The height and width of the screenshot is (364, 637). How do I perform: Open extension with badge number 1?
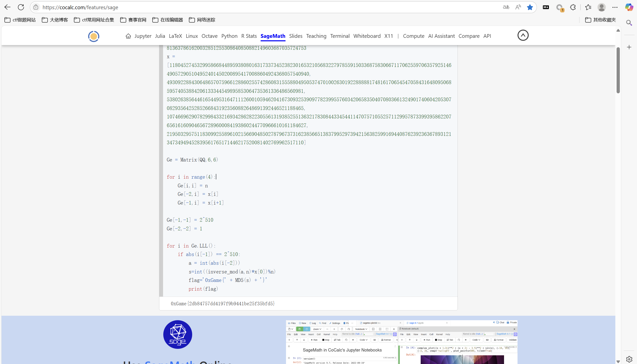tap(560, 8)
